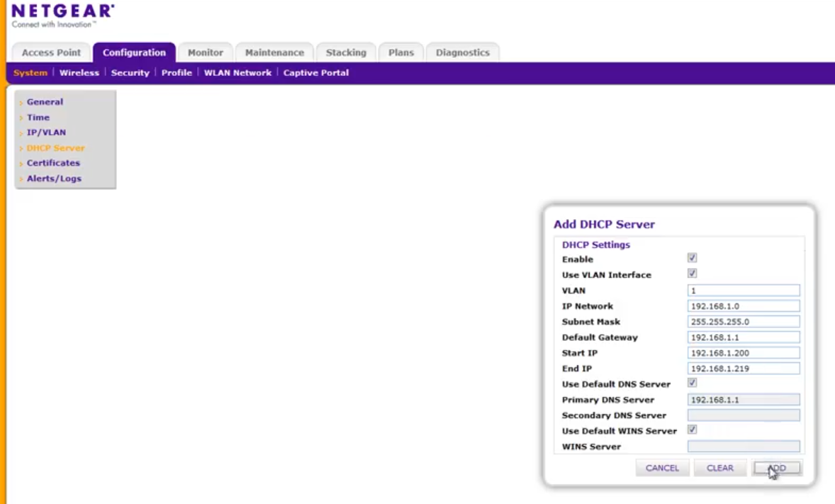Switch to the Monitor tab
This screenshot has width=835, height=504.
(206, 52)
